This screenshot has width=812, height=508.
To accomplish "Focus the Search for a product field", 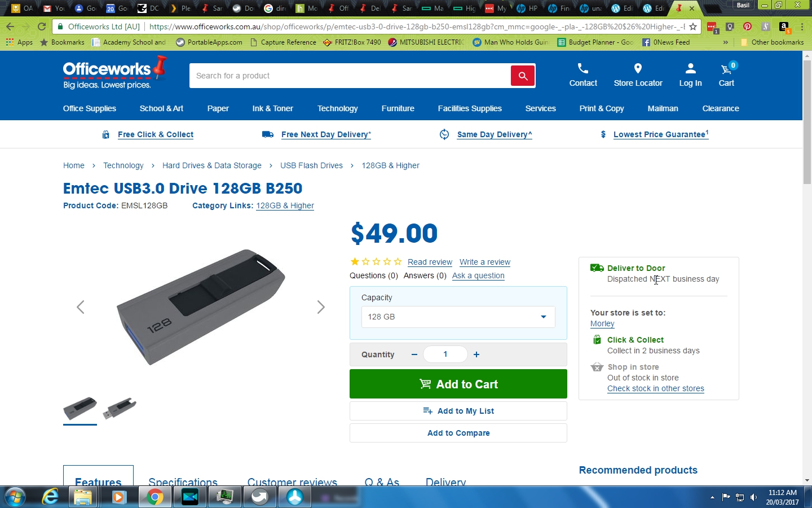I will pyautogui.click(x=350, y=76).
